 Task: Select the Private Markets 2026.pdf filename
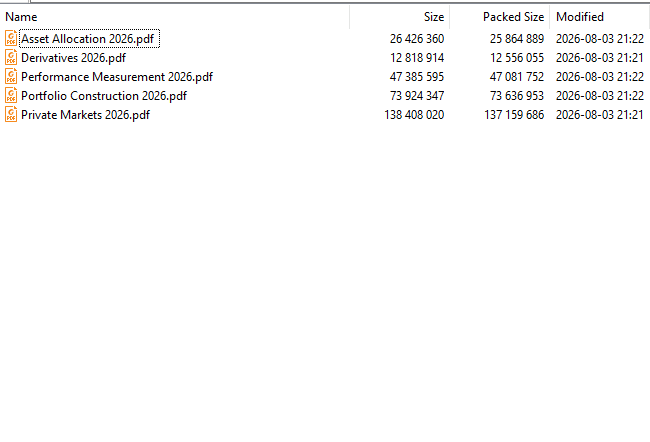[x=85, y=115]
